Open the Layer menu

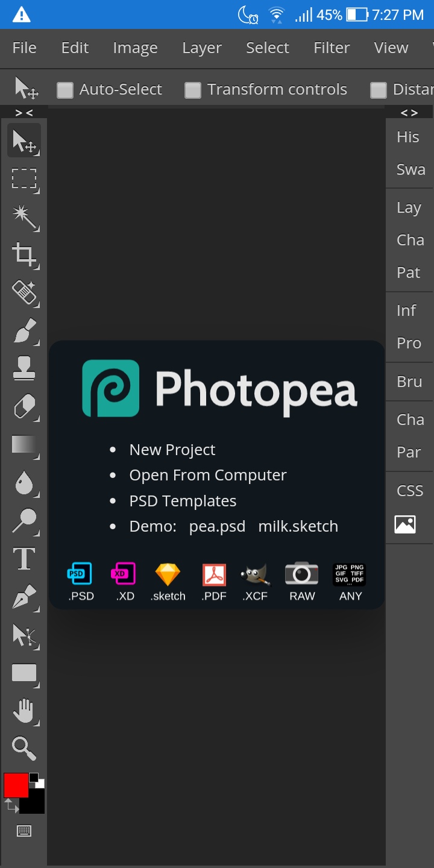pyautogui.click(x=202, y=48)
